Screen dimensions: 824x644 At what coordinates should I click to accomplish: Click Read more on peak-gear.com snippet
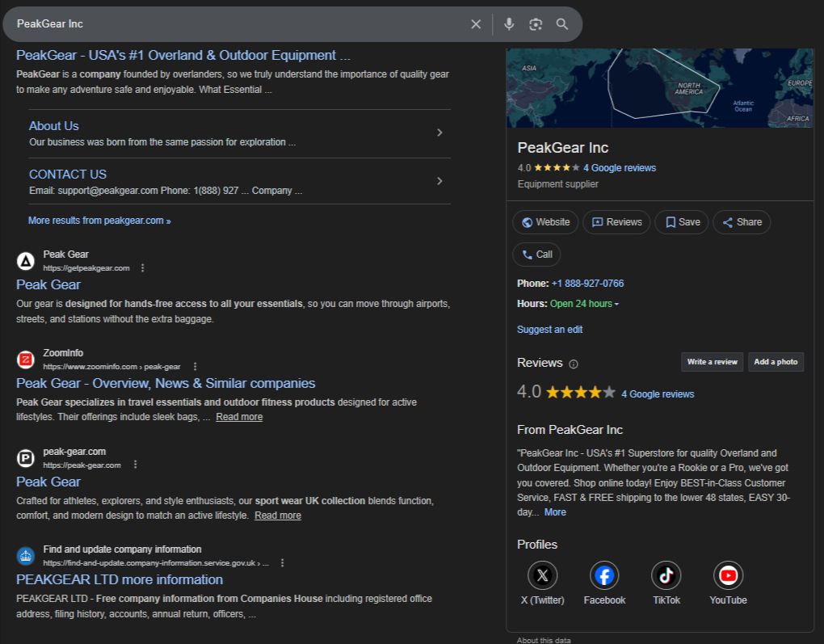coord(277,516)
